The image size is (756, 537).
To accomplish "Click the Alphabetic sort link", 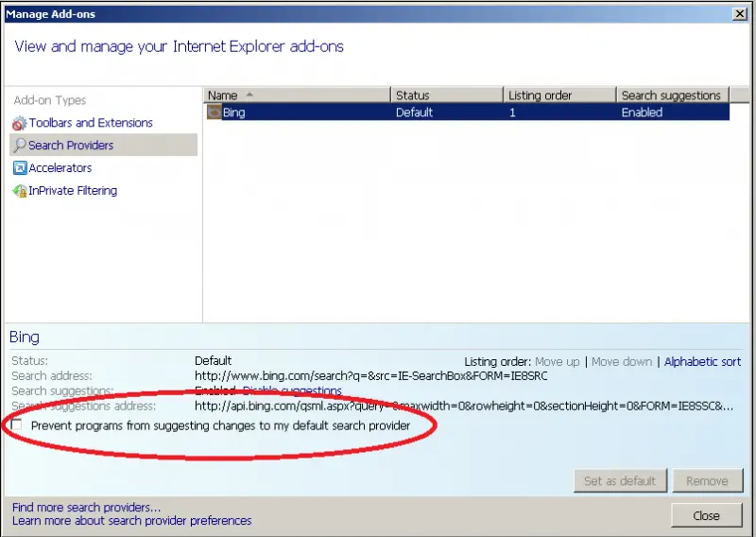I will 702,361.
